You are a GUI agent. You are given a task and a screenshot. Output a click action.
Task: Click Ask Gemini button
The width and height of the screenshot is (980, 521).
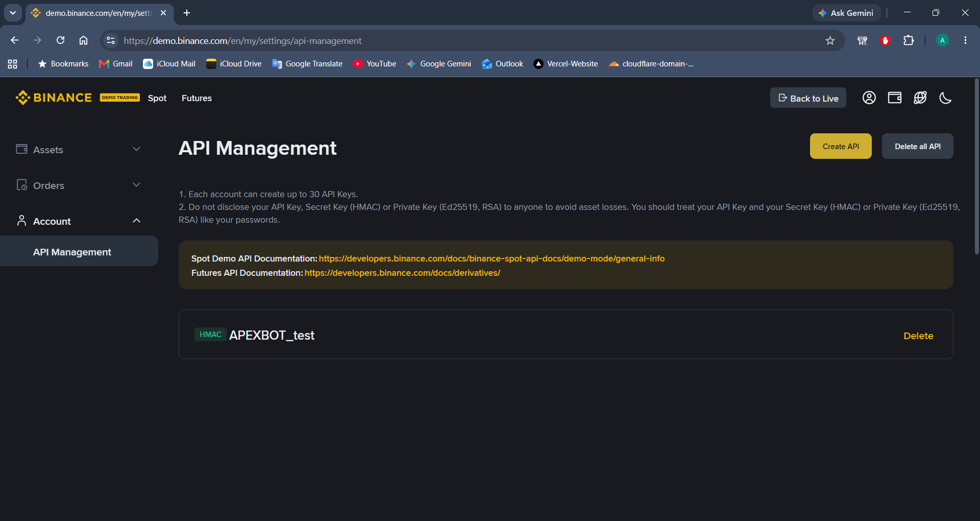click(x=846, y=13)
